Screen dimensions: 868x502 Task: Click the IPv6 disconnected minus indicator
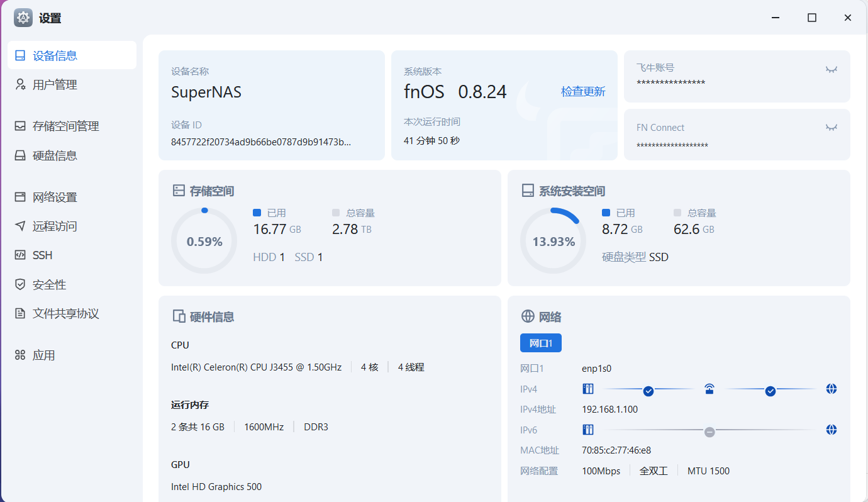(x=709, y=432)
